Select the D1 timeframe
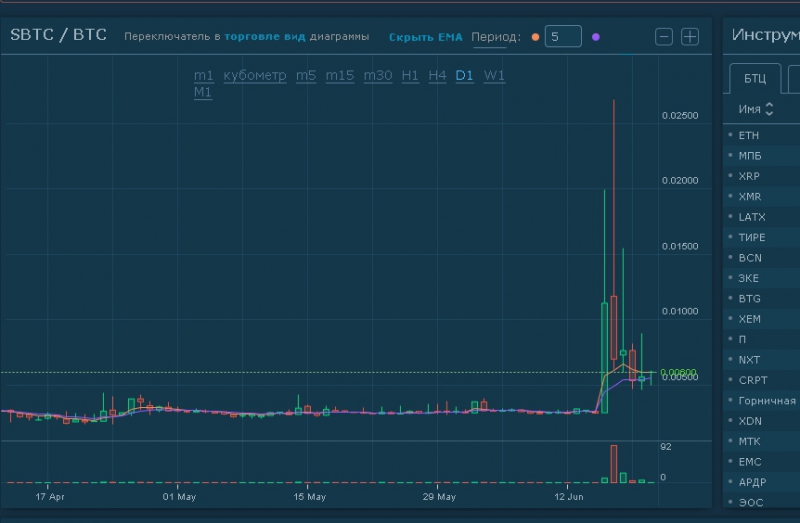 coord(464,76)
